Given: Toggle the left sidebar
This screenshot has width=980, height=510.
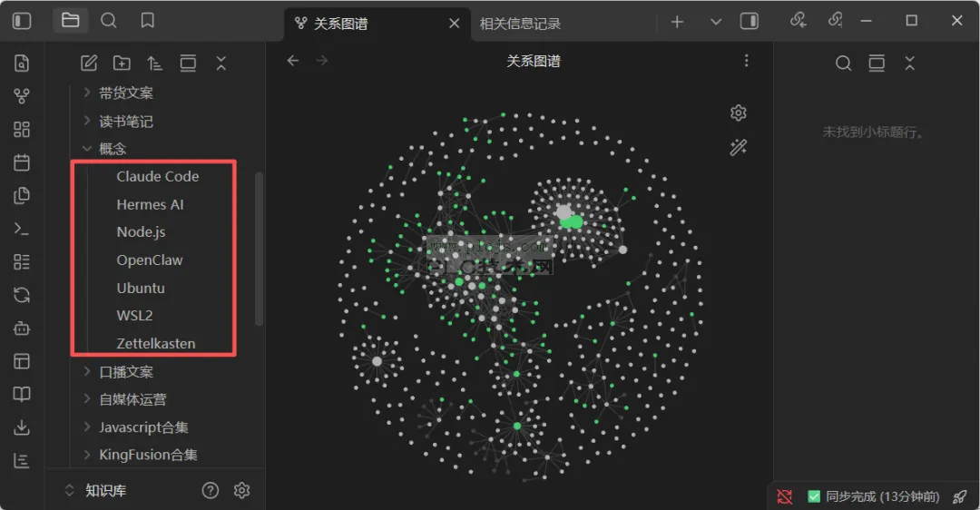Looking at the screenshot, I should click(x=22, y=21).
